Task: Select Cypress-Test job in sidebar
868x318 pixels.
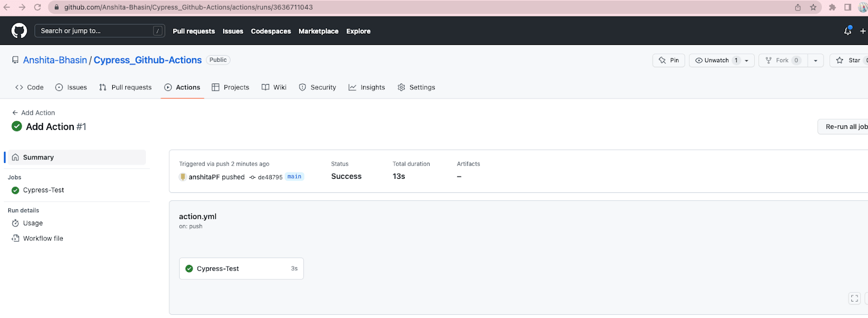Action: [43, 190]
